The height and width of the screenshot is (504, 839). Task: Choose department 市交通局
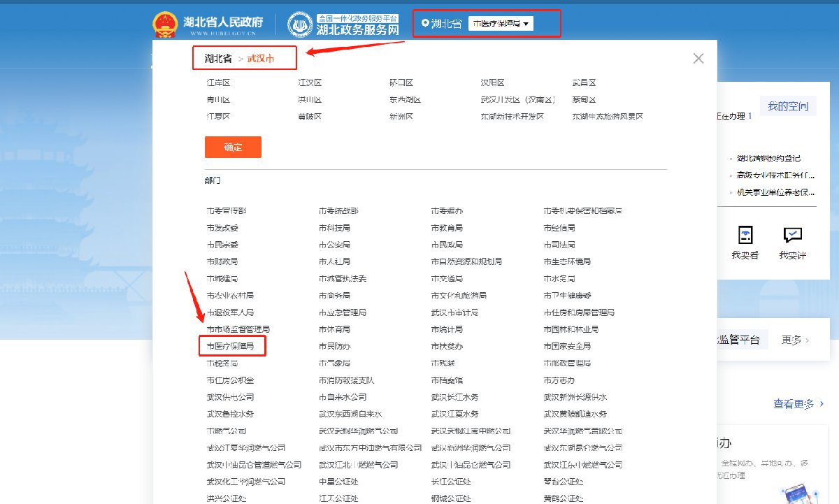click(x=447, y=278)
